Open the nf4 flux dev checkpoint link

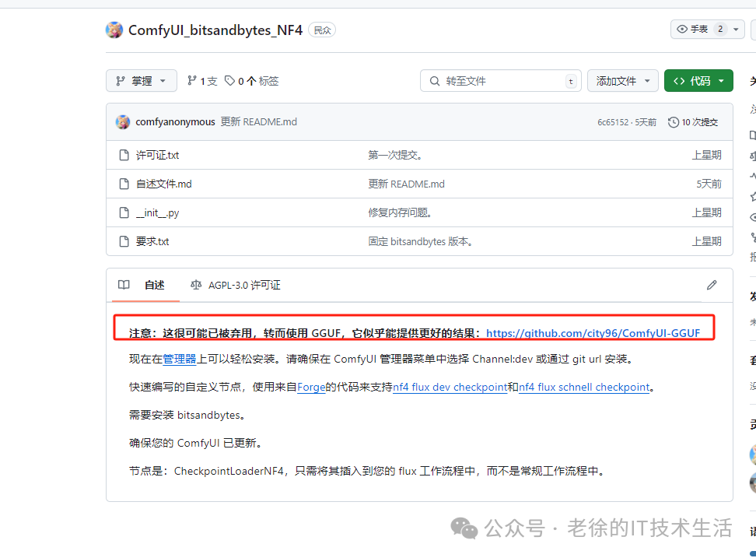click(x=450, y=388)
